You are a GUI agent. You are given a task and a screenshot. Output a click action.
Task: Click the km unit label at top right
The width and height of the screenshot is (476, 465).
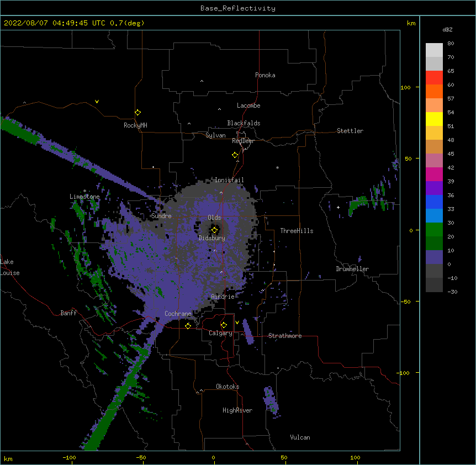pyautogui.click(x=411, y=23)
